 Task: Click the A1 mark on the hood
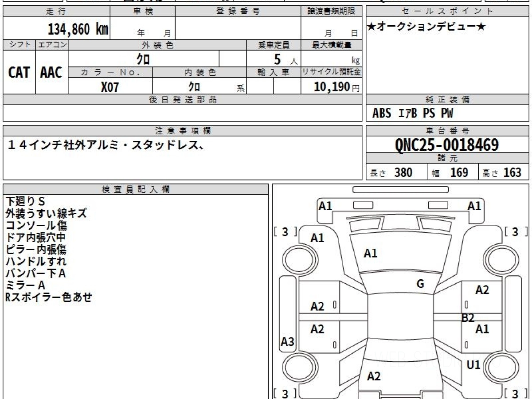[371, 254]
